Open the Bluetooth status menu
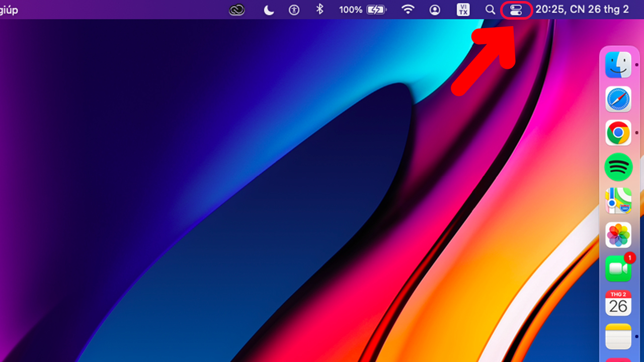The height and width of the screenshot is (362, 644). click(319, 9)
